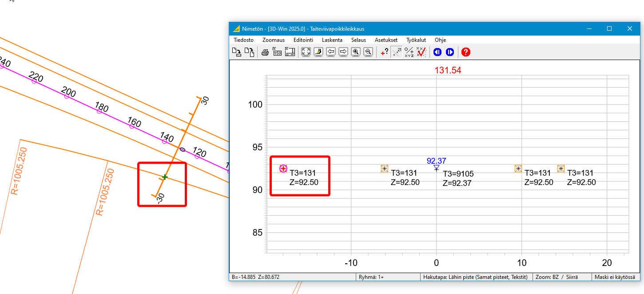Open the Tiedosto menu
Viewport: 644px width, 294px height.
coord(243,40)
